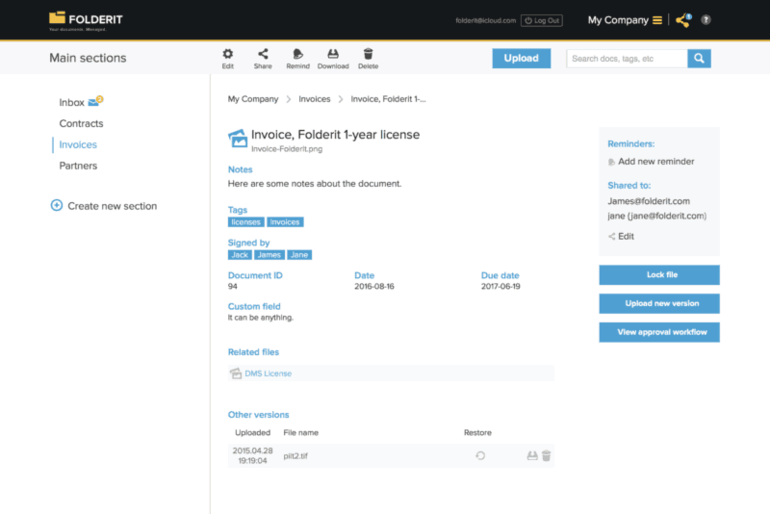770x514 pixels.
Task: Click the piit2.tif file name
Action: [x=295, y=456]
